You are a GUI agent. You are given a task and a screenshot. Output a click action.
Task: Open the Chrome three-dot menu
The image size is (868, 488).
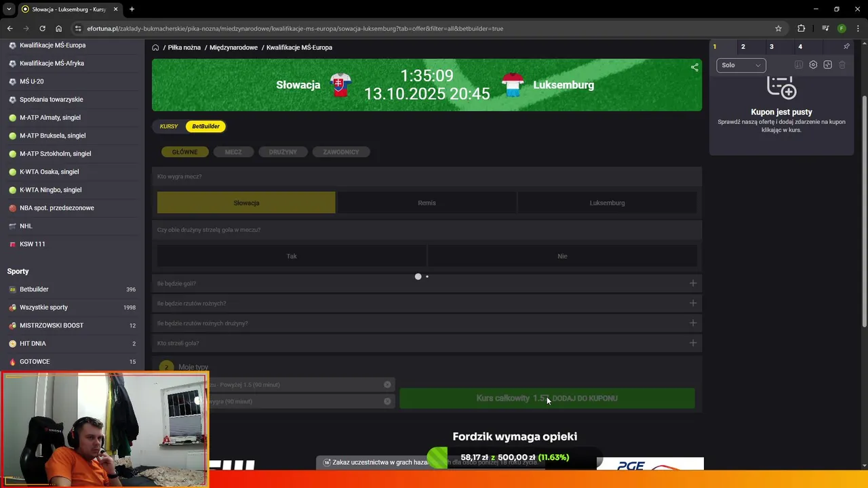point(858,28)
